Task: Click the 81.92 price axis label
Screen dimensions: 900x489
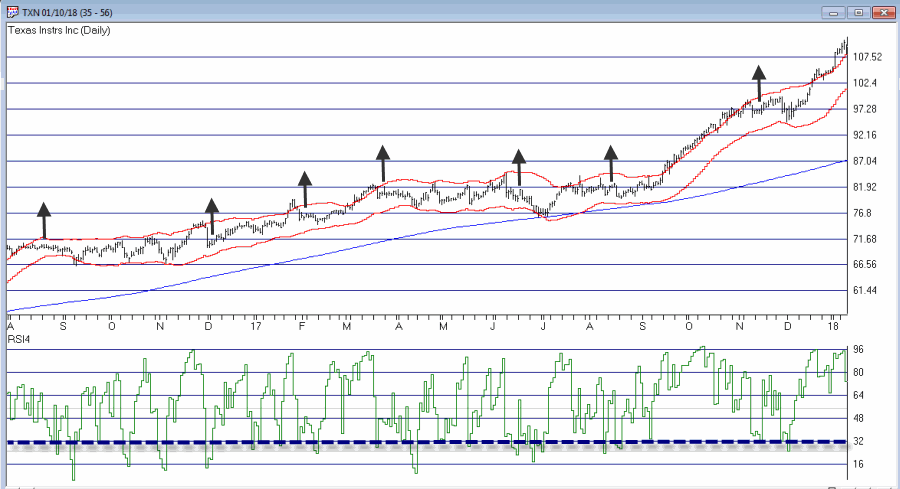Action: [865, 187]
